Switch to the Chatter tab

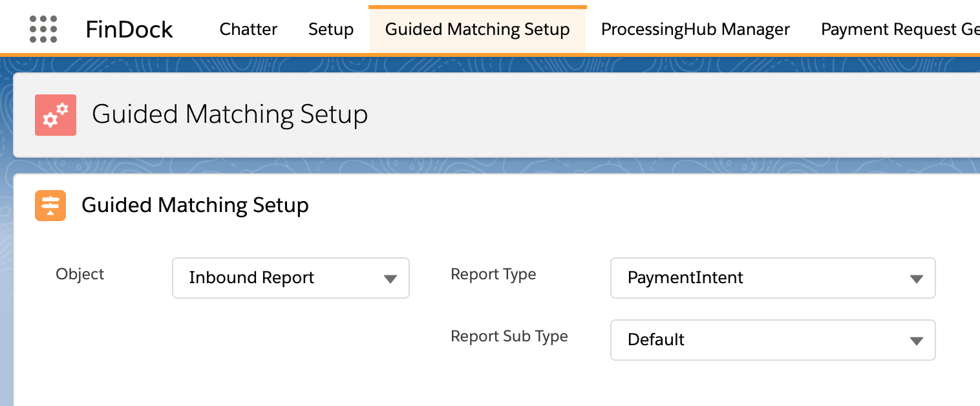(x=248, y=29)
